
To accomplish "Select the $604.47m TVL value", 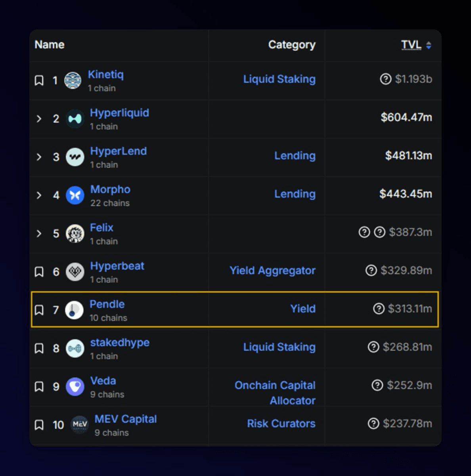I will point(406,117).
